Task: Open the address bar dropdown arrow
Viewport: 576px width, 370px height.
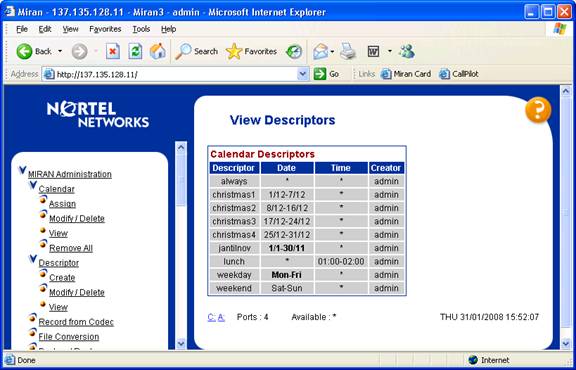Action: tap(303, 74)
